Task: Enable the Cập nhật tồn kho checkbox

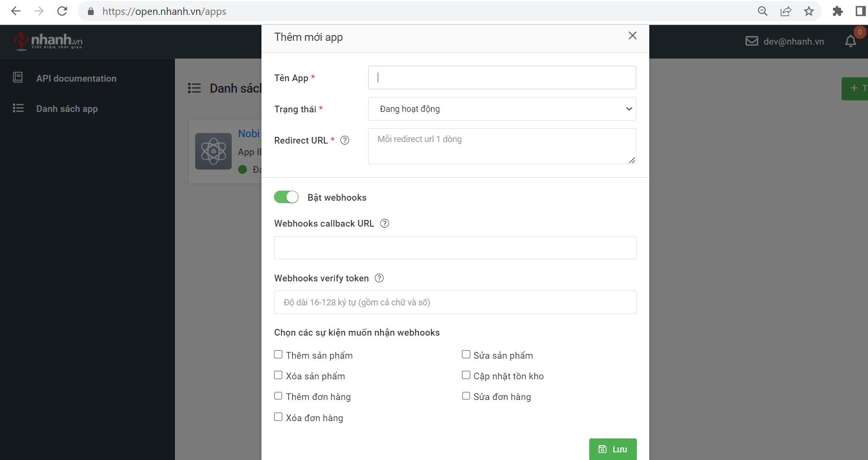Action: click(466, 375)
